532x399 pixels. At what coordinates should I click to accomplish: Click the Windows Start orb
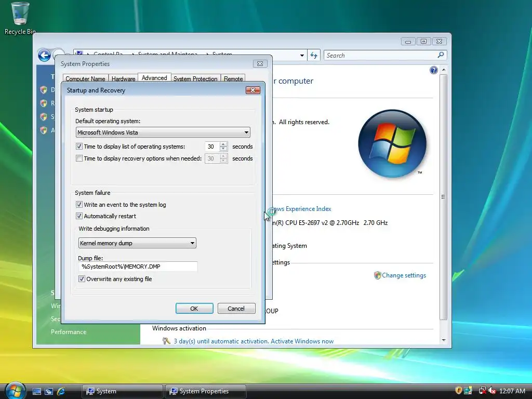tap(15, 391)
